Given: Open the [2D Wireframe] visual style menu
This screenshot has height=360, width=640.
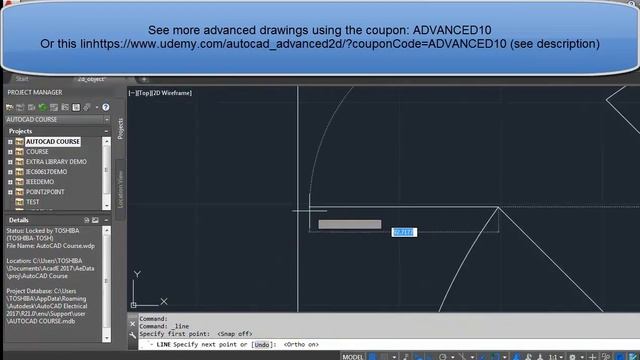Looking at the screenshot, I should click(x=171, y=93).
